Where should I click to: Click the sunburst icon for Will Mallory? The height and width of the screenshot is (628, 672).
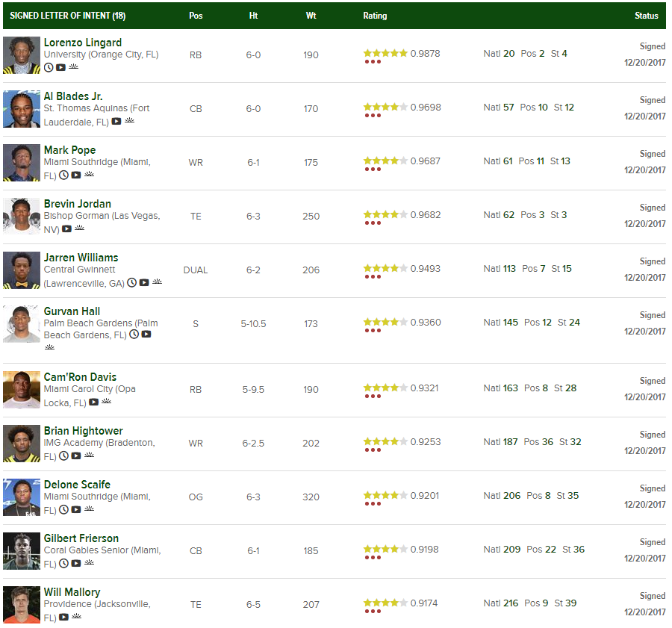76,617
